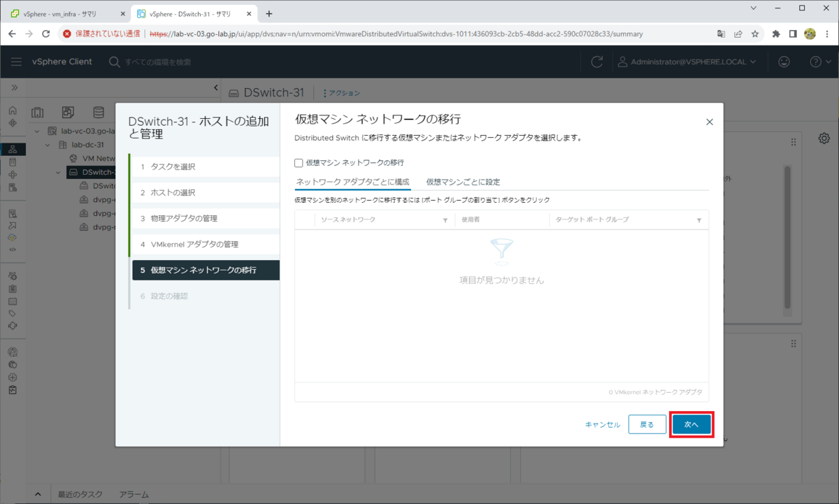Open the vSphere Client hamburger menu
The image size is (839, 504).
(17, 62)
